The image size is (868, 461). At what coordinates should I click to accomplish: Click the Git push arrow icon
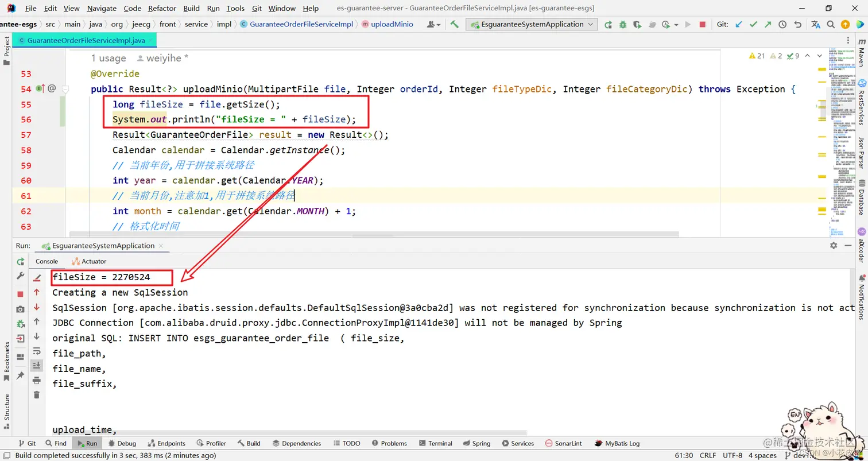[768, 24]
